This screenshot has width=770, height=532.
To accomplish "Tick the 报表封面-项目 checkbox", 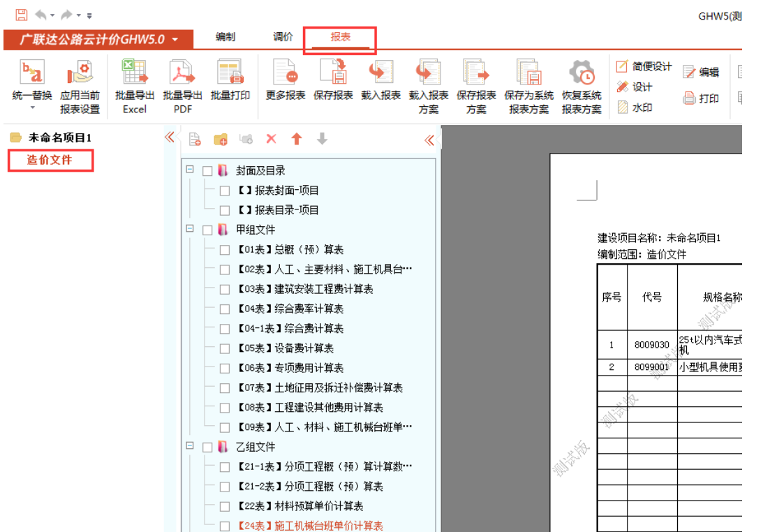I will point(224,191).
